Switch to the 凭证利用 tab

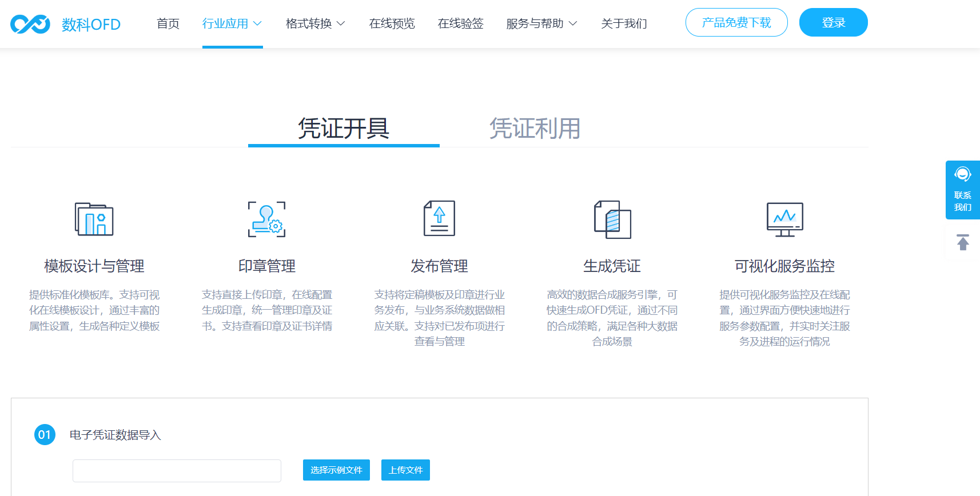point(535,129)
